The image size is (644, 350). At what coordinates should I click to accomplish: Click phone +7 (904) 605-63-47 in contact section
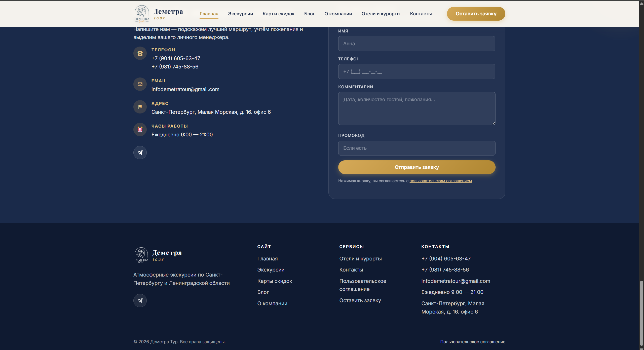(176, 58)
